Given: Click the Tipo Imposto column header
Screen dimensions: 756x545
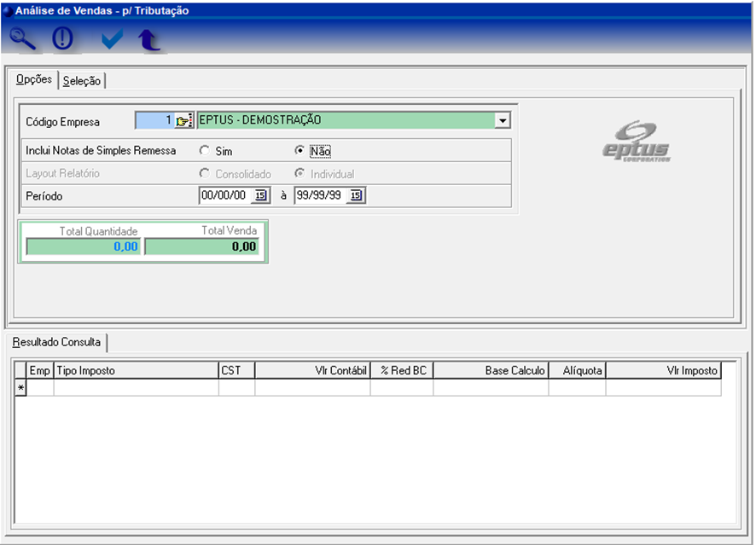Looking at the screenshot, I should [x=136, y=371].
